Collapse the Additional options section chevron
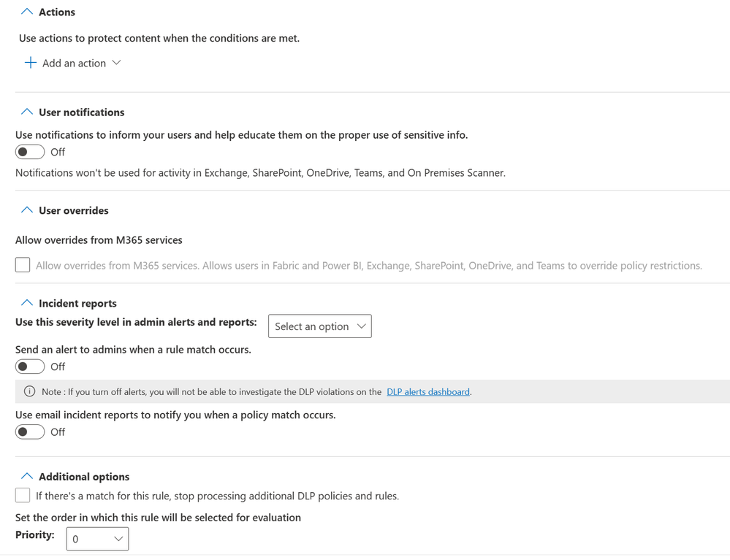 tap(27, 476)
